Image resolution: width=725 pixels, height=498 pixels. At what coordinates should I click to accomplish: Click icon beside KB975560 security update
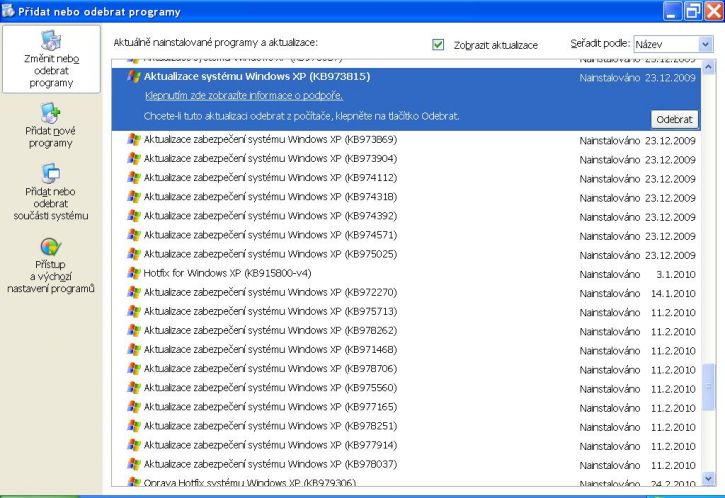click(x=134, y=388)
